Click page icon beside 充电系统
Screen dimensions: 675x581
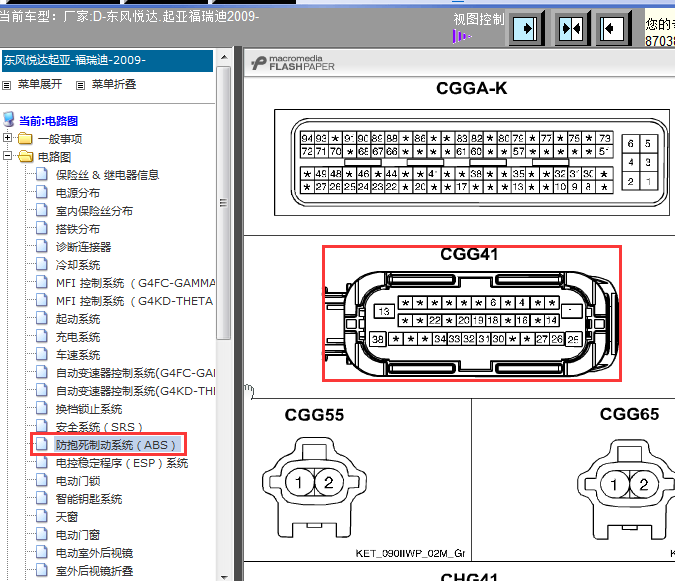(x=42, y=336)
